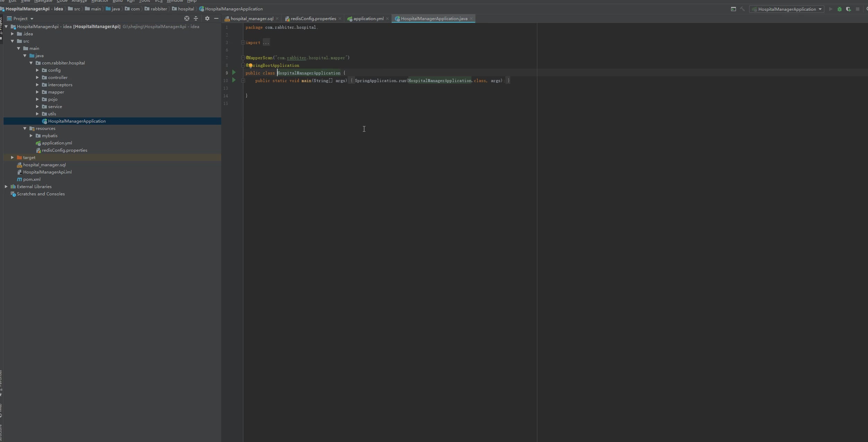
Task: Click the locate/select opened file target icon
Action: tap(187, 19)
